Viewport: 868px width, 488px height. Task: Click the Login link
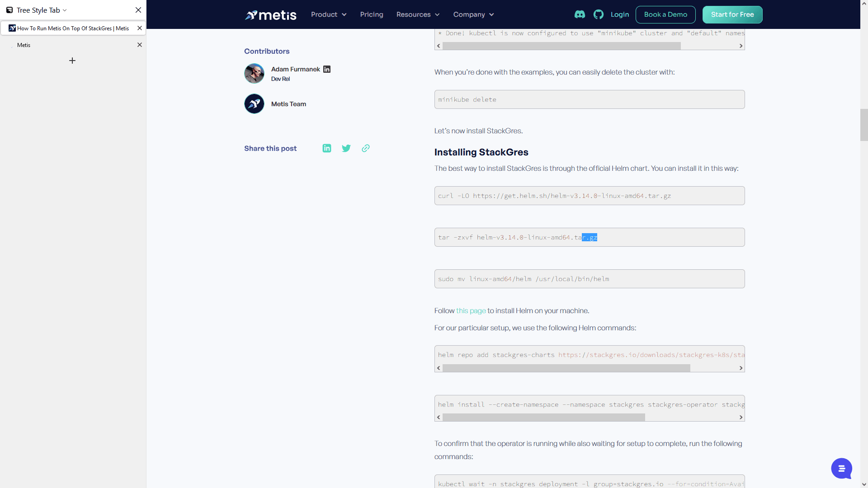[620, 14]
